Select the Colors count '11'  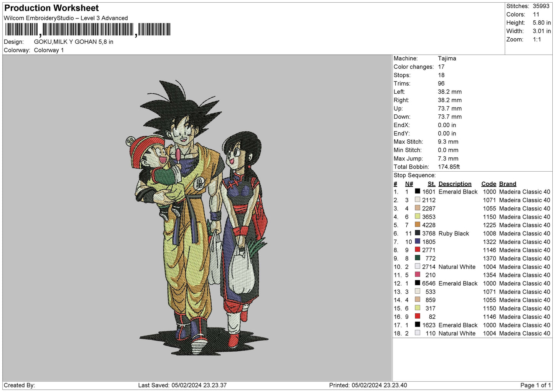(536, 15)
